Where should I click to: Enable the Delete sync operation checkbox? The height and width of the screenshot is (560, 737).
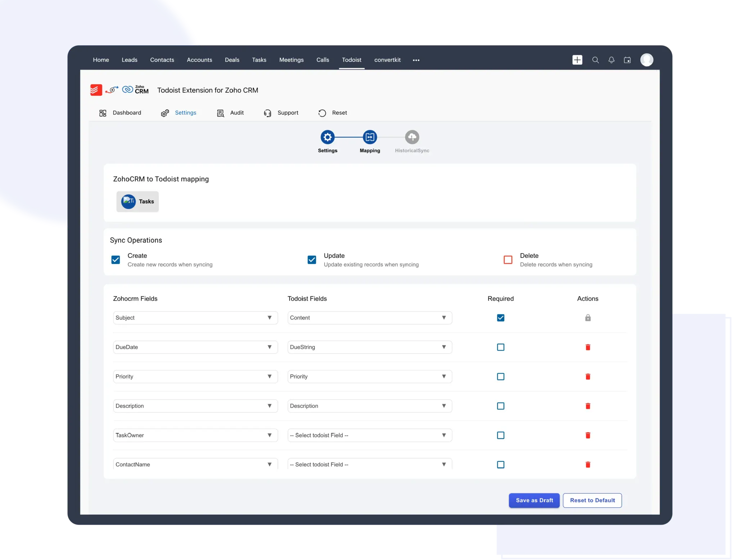tap(508, 260)
